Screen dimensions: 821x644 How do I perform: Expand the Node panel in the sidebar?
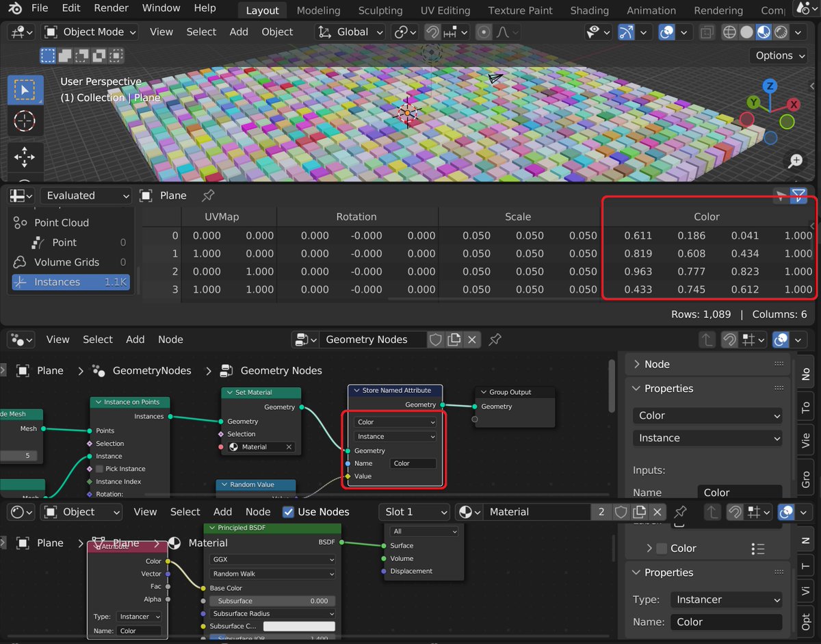point(707,364)
